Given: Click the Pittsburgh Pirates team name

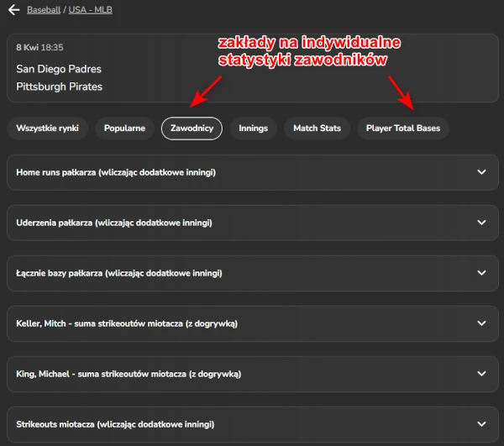Looking at the screenshot, I should pyautogui.click(x=59, y=87).
